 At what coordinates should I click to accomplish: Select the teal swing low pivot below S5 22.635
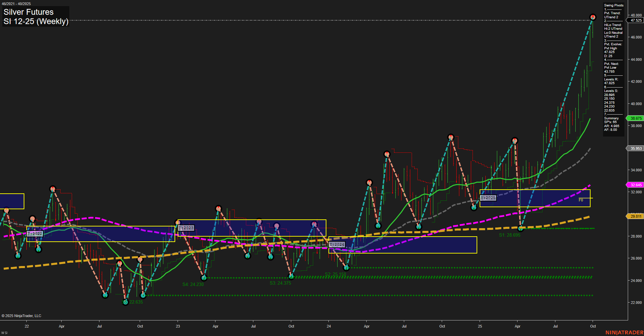click(x=125, y=303)
